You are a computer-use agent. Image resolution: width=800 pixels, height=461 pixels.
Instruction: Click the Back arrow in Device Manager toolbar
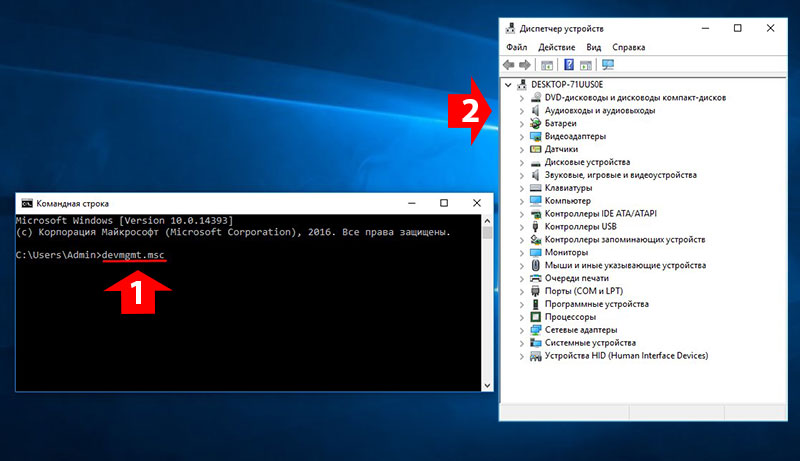(x=509, y=65)
